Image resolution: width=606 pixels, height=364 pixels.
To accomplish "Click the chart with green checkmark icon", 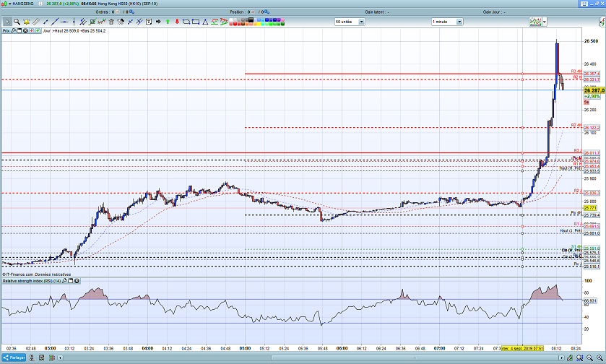I will tap(92, 22).
